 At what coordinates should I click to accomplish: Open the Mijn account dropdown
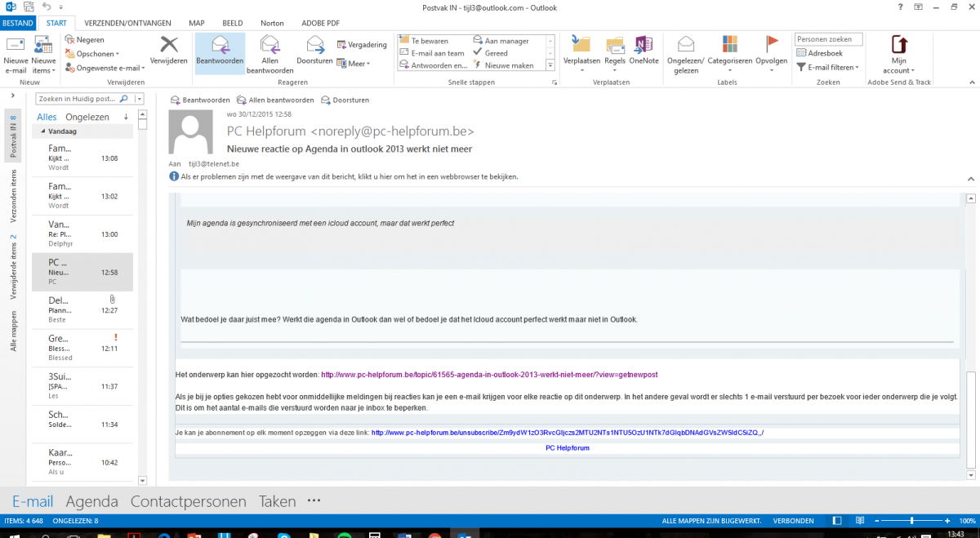click(898, 55)
